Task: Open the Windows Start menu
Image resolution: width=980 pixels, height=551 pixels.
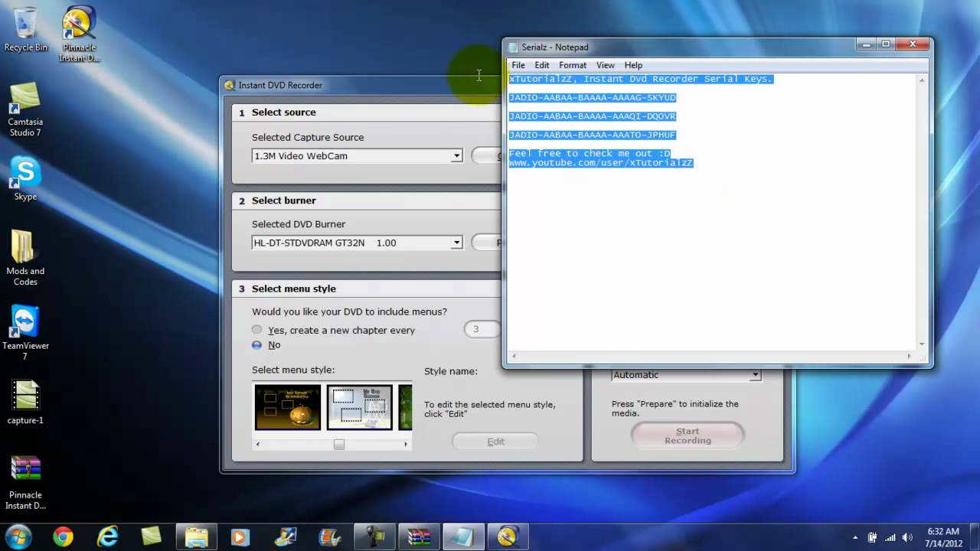Action: point(18,536)
